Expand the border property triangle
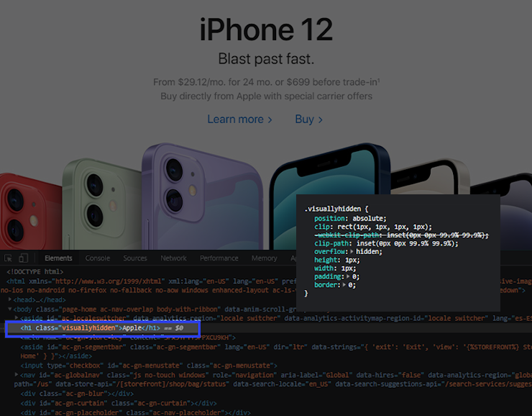This screenshot has width=532, height=416. [344, 284]
